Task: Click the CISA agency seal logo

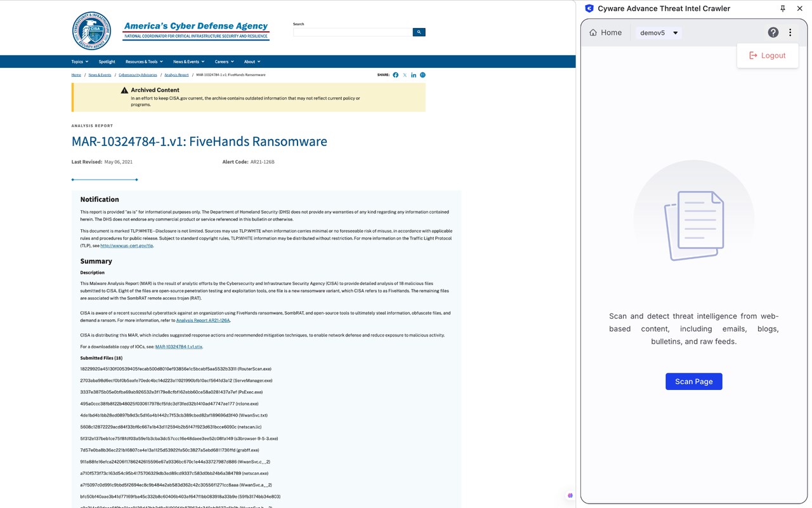Action: [92, 30]
